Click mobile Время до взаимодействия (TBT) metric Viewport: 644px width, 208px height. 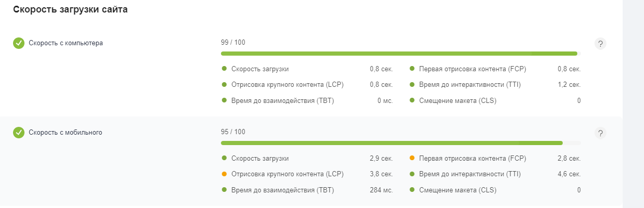(x=282, y=190)
